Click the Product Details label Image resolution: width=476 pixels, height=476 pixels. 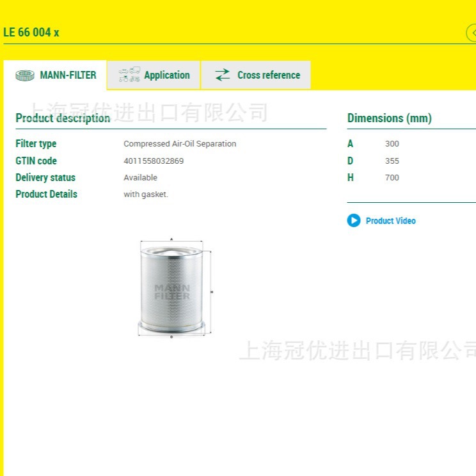(x=47, y=194)
